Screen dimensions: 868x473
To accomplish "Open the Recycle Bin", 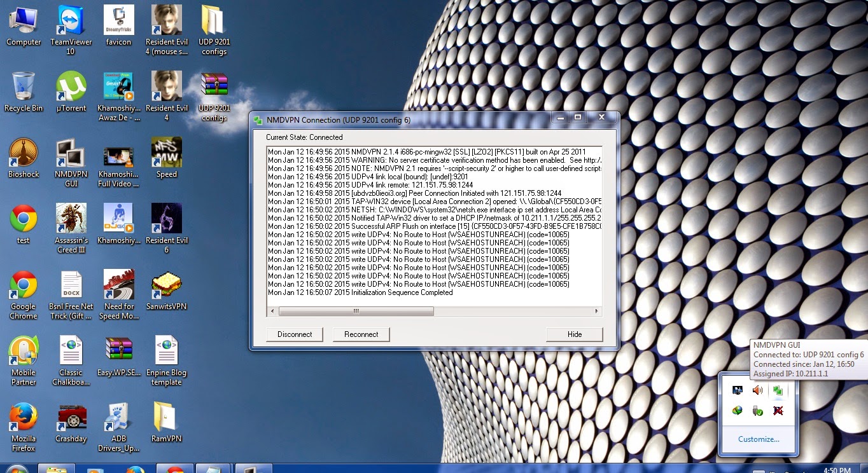I will [x=24, y=92].
